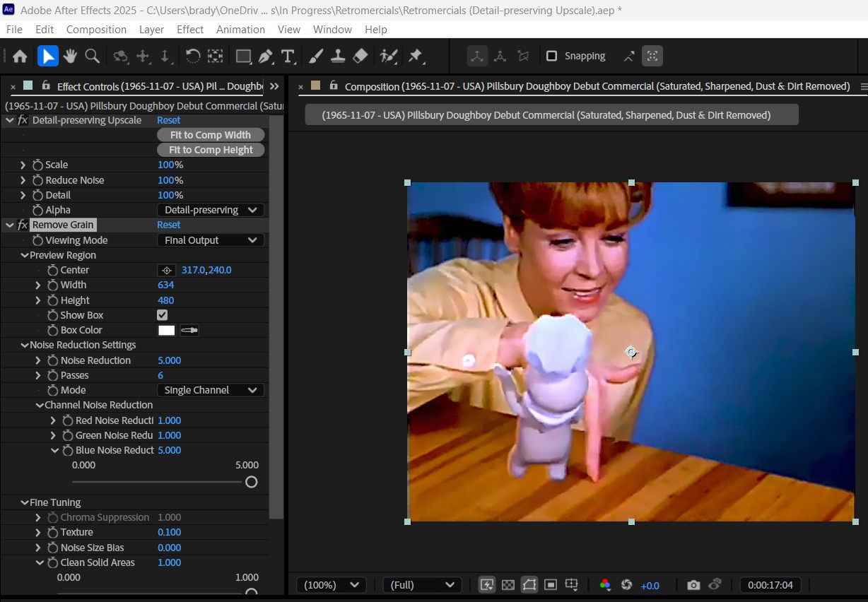Click the Box Color eyedropper
This screenshot has width=868, height=602.
189,330
